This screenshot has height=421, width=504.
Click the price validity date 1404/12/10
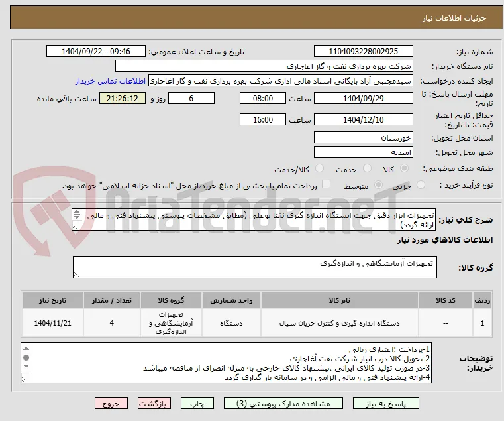pyautogui.click(x=363, y=120)
